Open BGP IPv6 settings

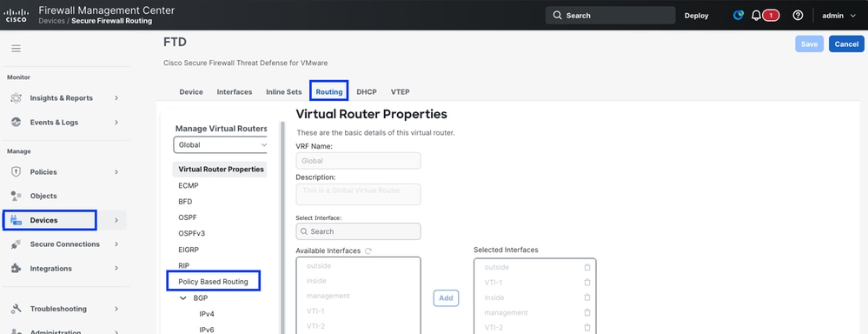207,330
